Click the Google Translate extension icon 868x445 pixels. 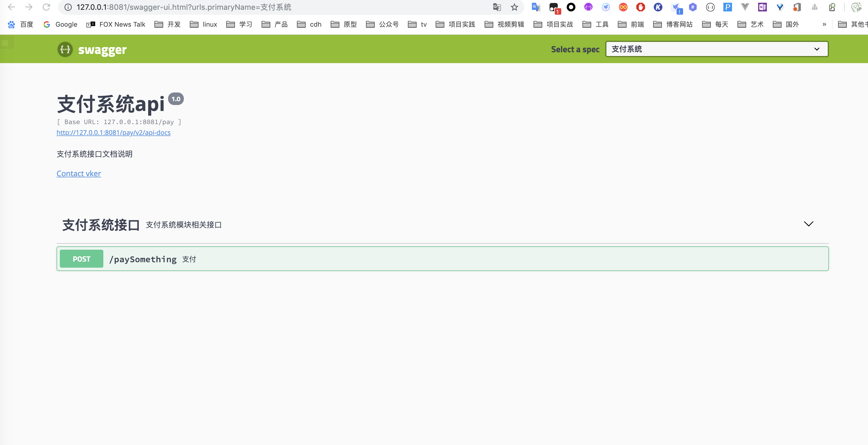point(536,7)
